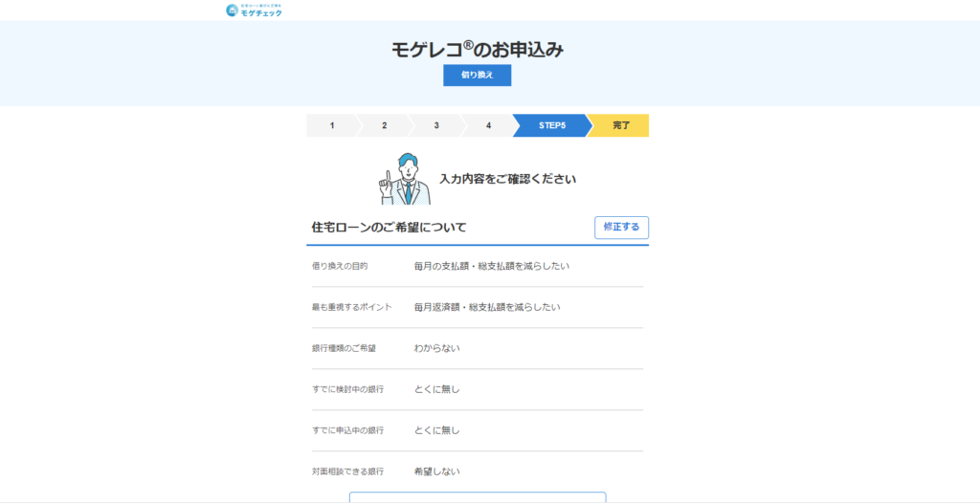
Task: Click the 修正する button
Action: pyautogui.click(x=621, y=228)
